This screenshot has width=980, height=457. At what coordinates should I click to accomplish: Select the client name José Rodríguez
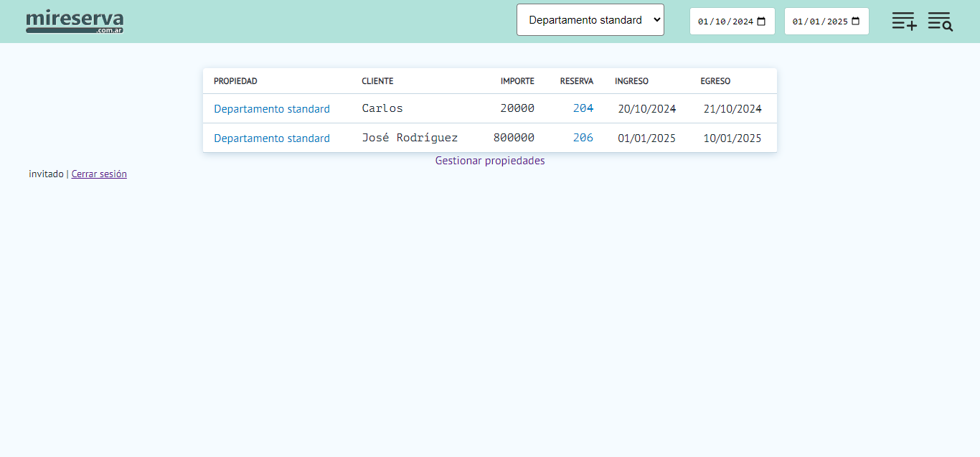[x=410, y=138]
